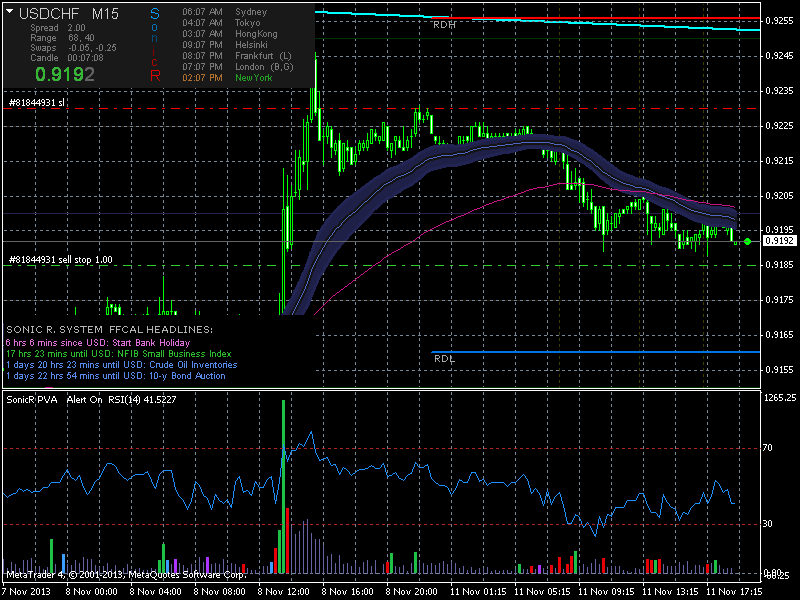Open the Crude Oil Inventories headline

(x=121, y=365)
